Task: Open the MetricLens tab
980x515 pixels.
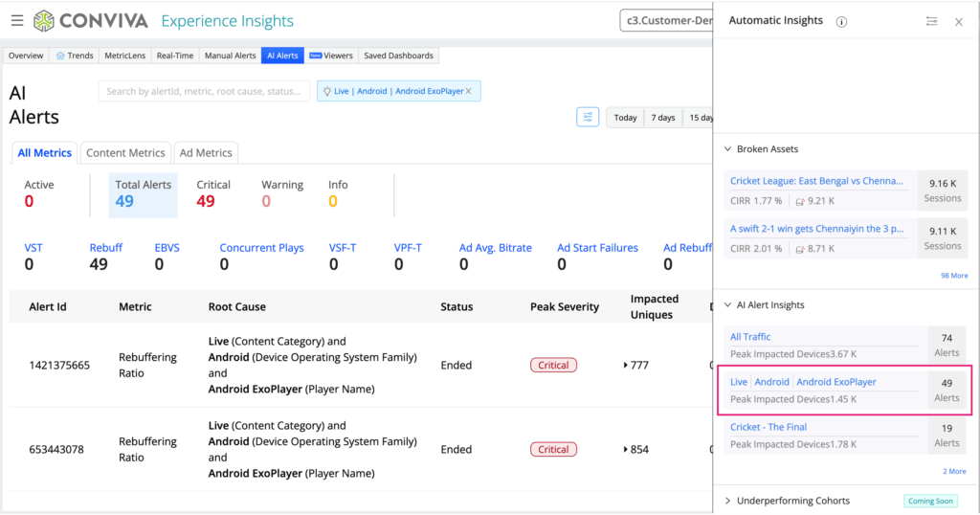Action: tap(125, 56)
